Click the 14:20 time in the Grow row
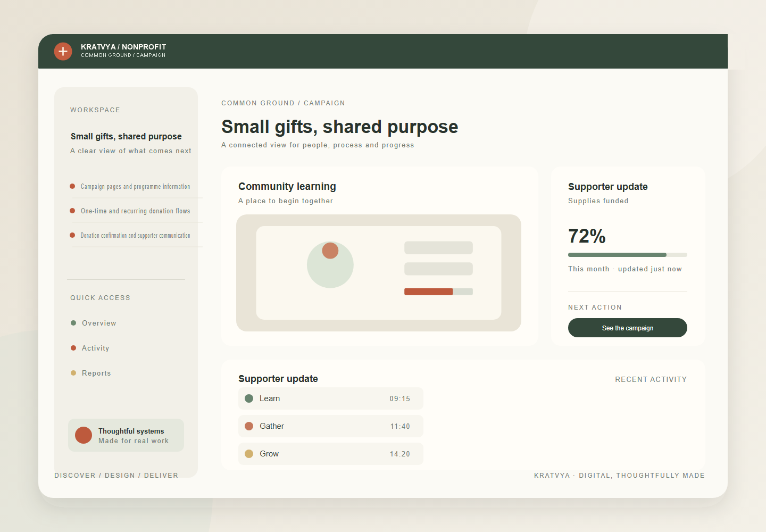The height and width of the screenshot is (532, 766). click(400, 454)
